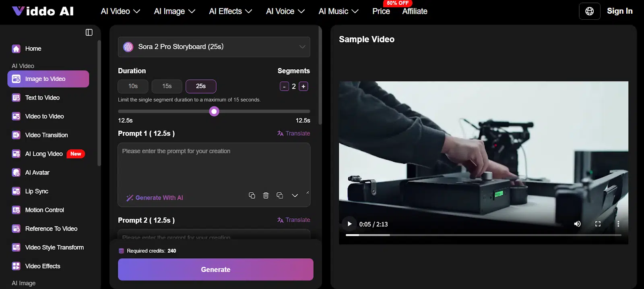
Task: Click the translate icon for Prompt 2
Action: point(280,220)
